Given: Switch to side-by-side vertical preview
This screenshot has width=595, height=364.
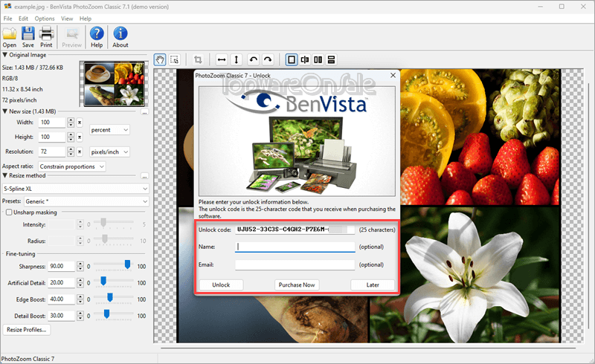Looking at the screenshot, I should tap(318, 59).
